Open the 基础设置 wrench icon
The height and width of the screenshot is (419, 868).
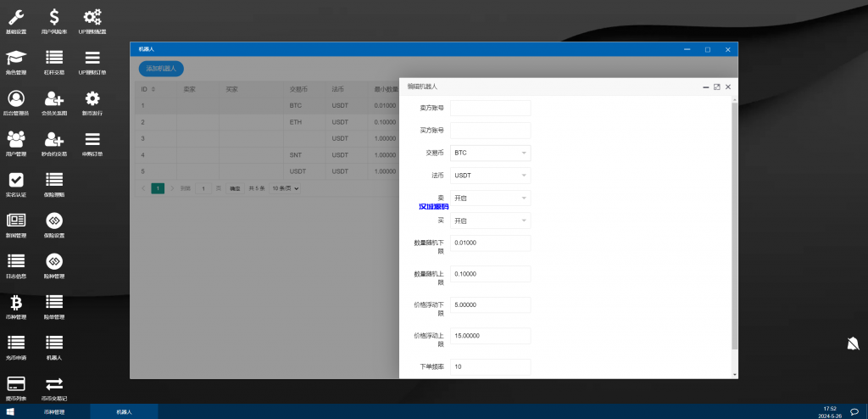[16, 17]
